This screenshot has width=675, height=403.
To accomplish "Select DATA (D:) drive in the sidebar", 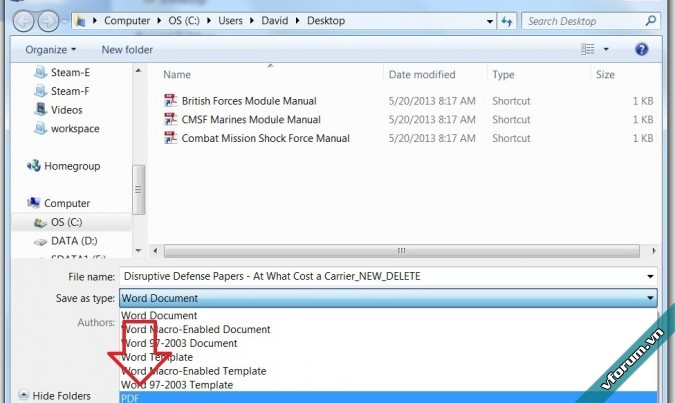I will tap(74, 241).
